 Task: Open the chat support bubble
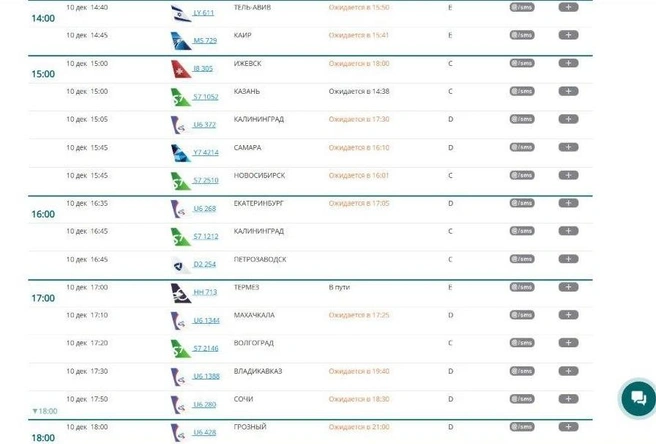tap(637, 398)
